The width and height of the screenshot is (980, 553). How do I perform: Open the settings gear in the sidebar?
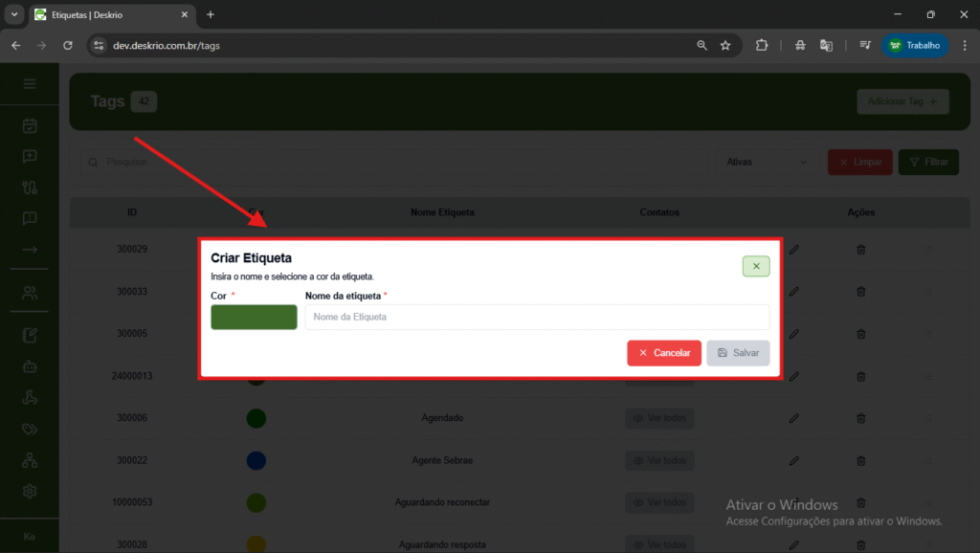point(30,491)
